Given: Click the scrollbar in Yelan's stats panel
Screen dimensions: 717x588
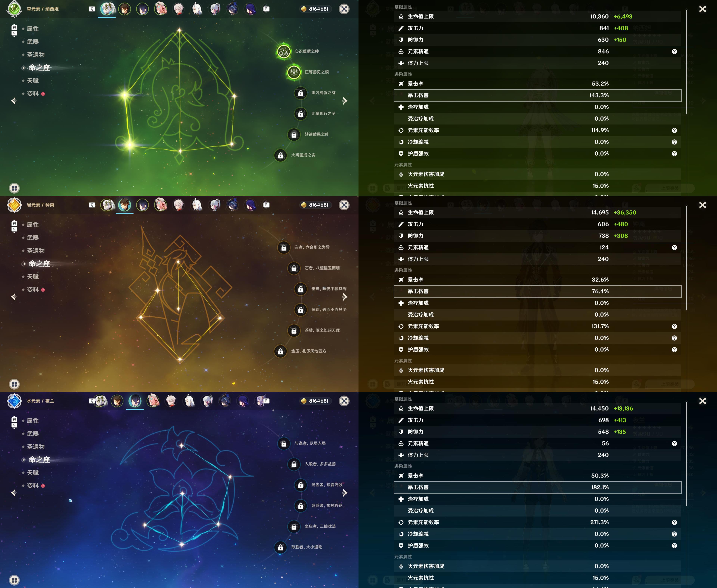Looking at the screenshot, I should 687,454.
